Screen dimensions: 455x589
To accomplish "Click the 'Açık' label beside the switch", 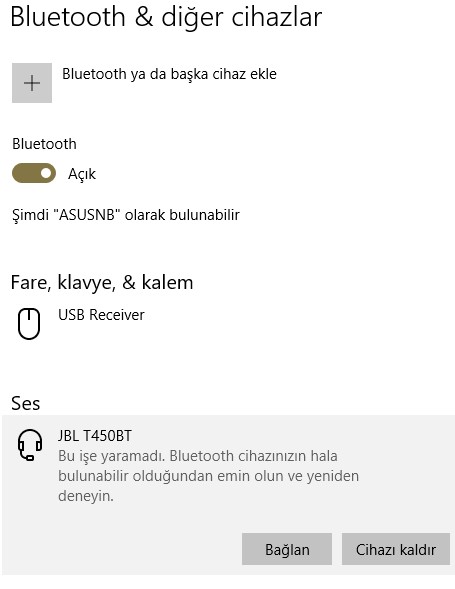I will coord(82,174).
